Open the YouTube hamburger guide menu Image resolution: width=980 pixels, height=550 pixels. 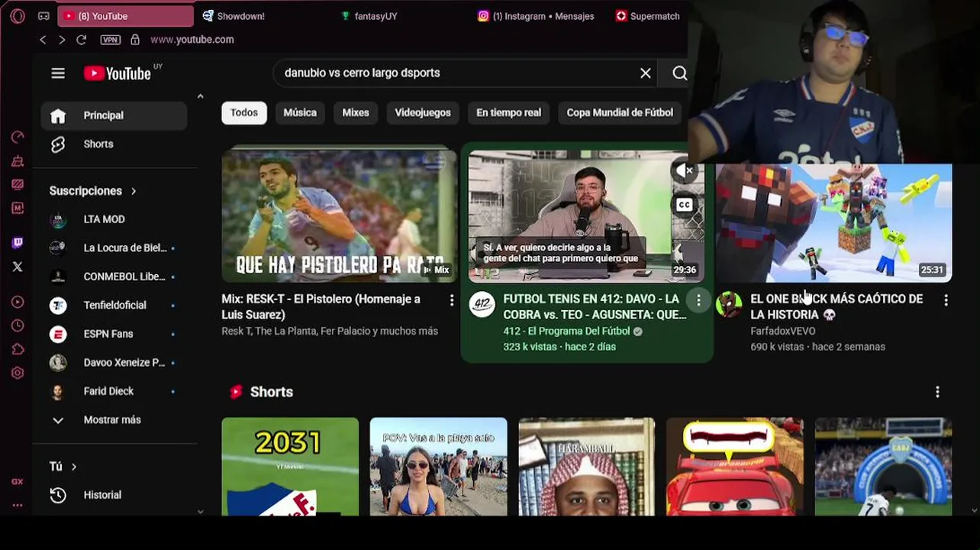58,73
